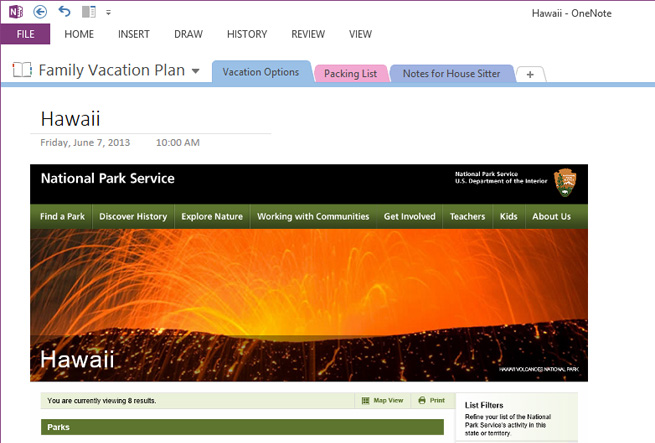Click the page time 10:00 AM
The image size is (655, 443).
click(x=178, y=143)
